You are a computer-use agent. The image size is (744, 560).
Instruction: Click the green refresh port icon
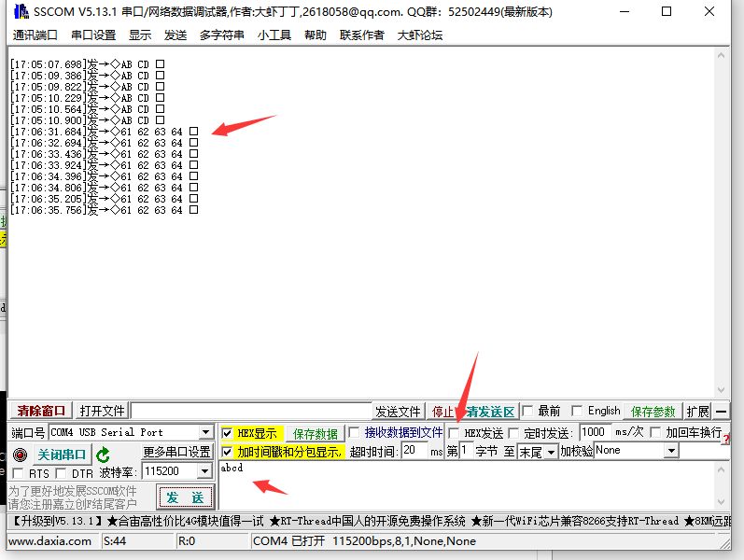pyautogui.click(x=103, y=455)
